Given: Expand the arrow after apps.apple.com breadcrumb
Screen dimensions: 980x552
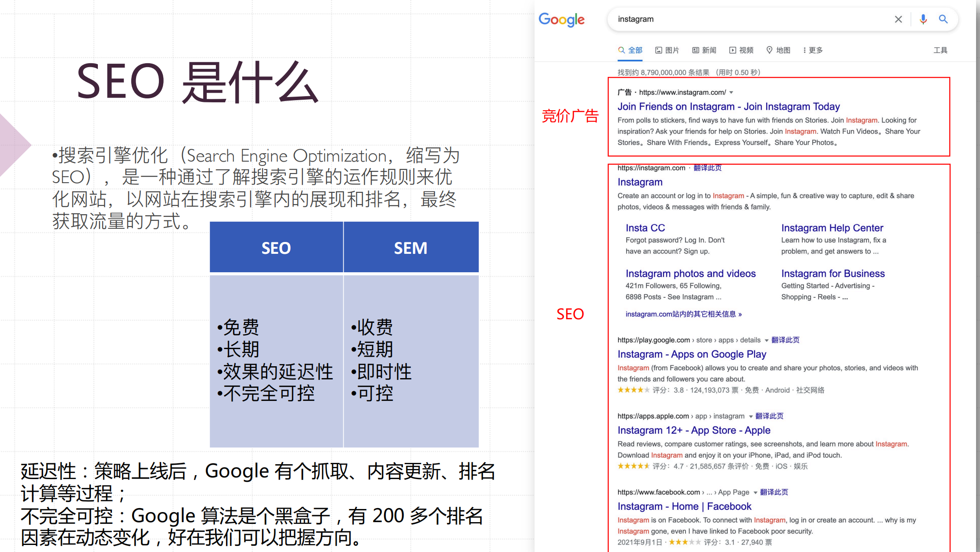Looking at the screenshot, I should tap(750, 416).
